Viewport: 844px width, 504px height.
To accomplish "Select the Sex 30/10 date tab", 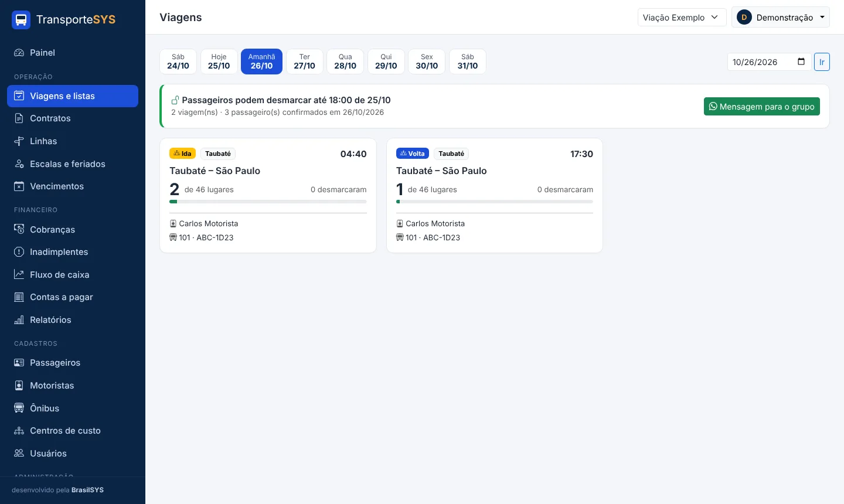I will (427, 62).
